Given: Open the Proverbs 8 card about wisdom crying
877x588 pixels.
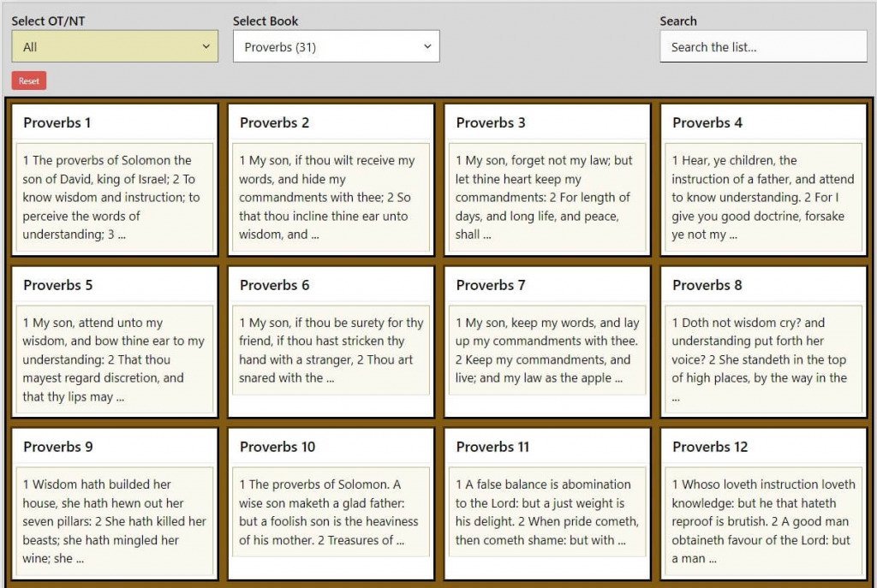Looking at the screenshot, I should (x=765, y=342).
